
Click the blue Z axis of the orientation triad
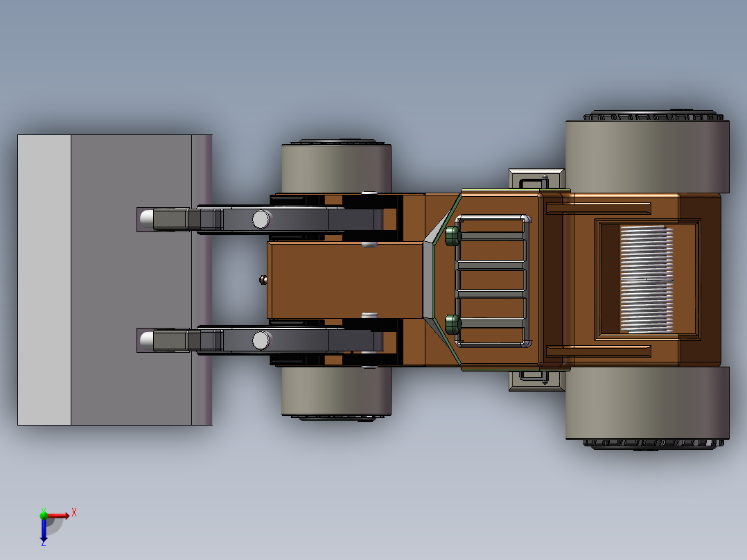44,530
